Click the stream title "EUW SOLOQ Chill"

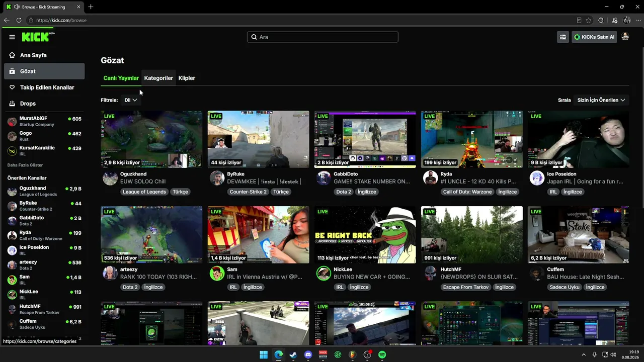point(143,182)
